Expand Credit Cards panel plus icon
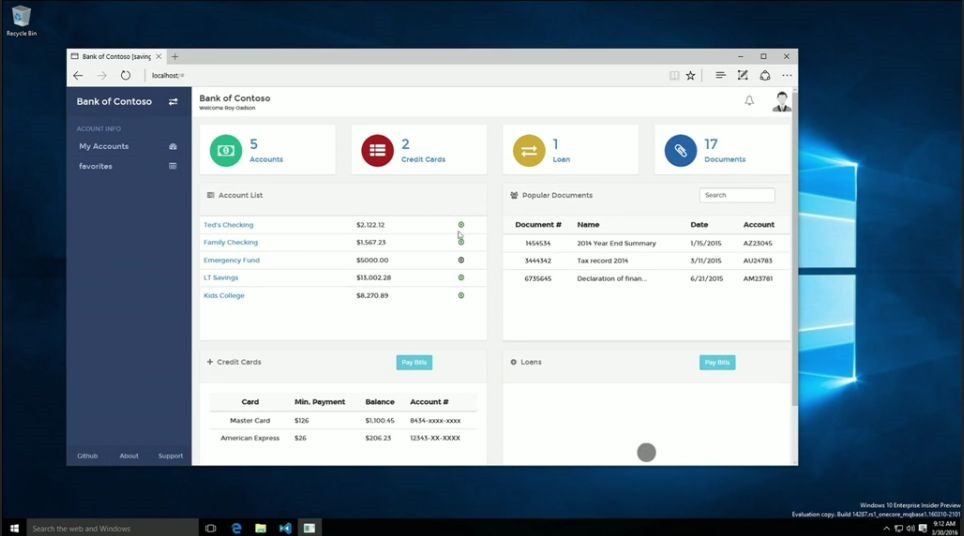Viewport: 964px width, 536px height. click(210, 362)
